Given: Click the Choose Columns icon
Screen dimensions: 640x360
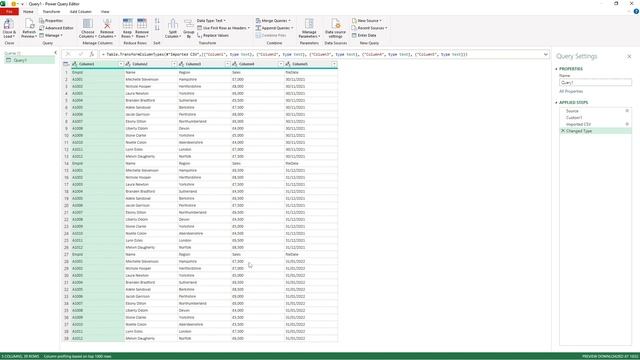Looking at the screenshot, I should [88, 24].
